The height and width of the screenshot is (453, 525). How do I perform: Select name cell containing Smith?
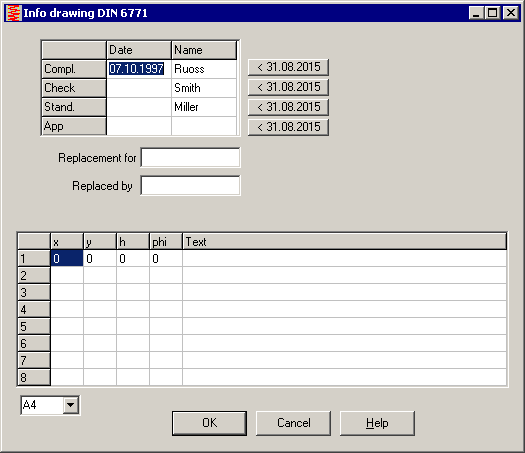pos(204,88)
